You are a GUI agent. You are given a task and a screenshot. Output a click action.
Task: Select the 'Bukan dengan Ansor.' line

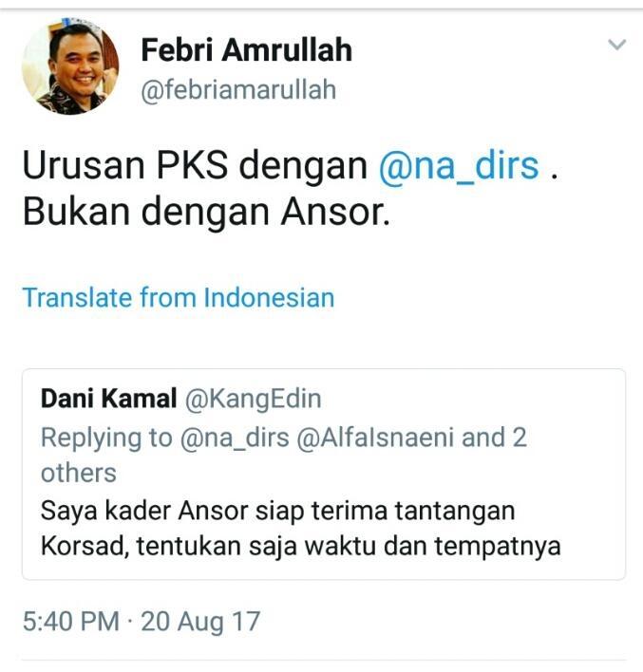click(206, 212)
